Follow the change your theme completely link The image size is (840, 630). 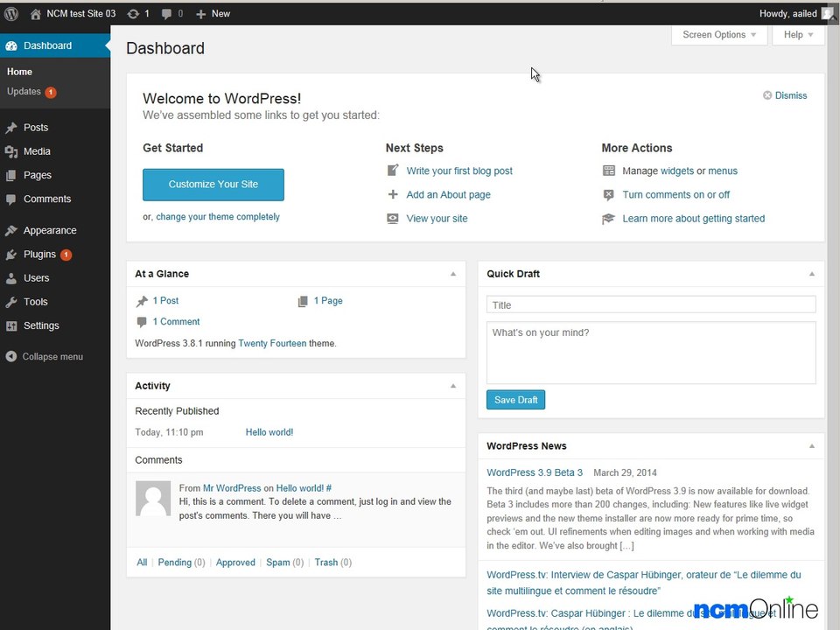point(218,217)
